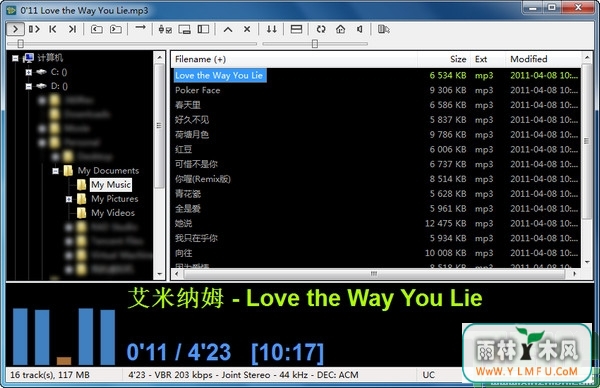Select the My Videos folder
The height and width of the screenshot is (388, 600).
[113, 213]
